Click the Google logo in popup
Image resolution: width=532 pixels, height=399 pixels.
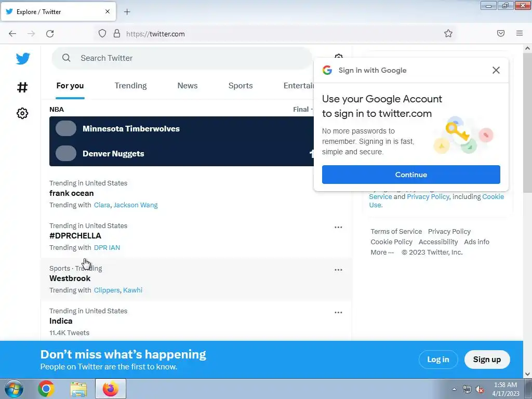point(327,70)
